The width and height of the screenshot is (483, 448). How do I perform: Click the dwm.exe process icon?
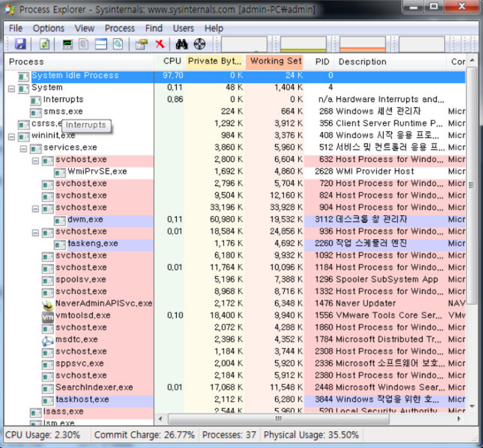(x=60, y=220)
